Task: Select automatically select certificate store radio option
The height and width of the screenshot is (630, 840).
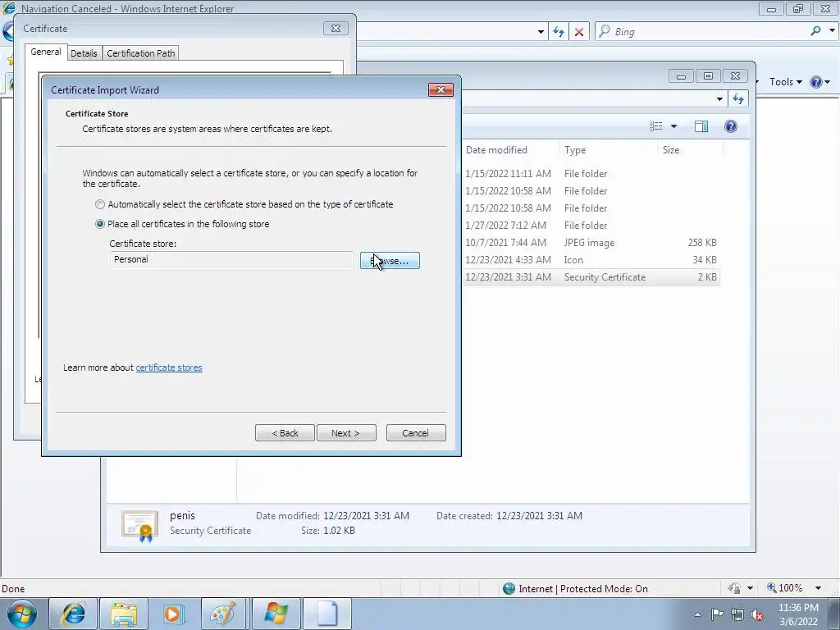Action: (99, 204)
